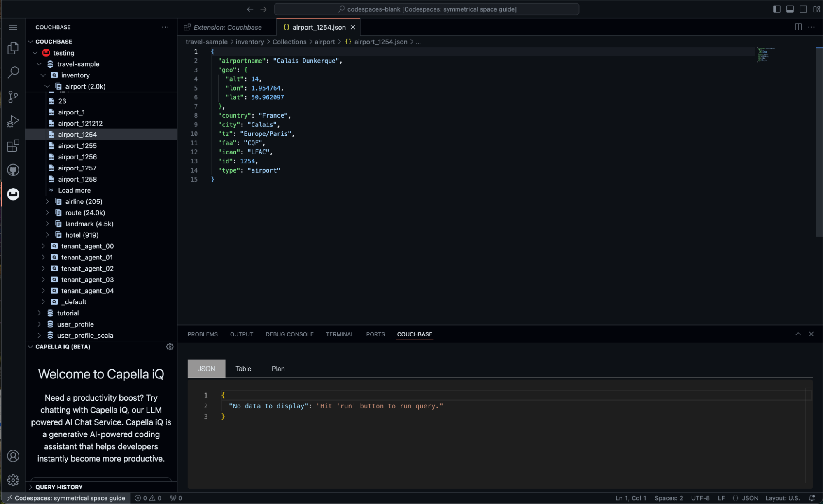
Task: Collapse the inventory scope
Action: pos(43,75)
